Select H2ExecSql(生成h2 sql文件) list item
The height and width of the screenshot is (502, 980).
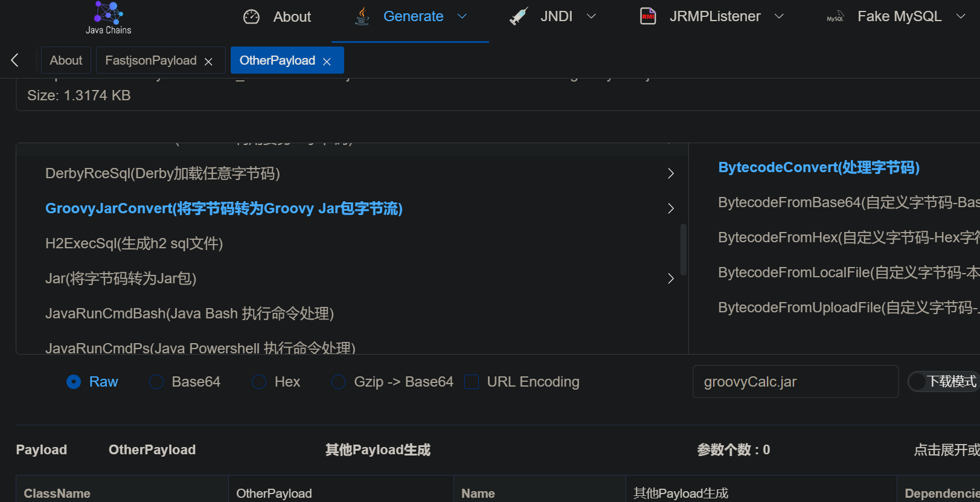(134, 243)
